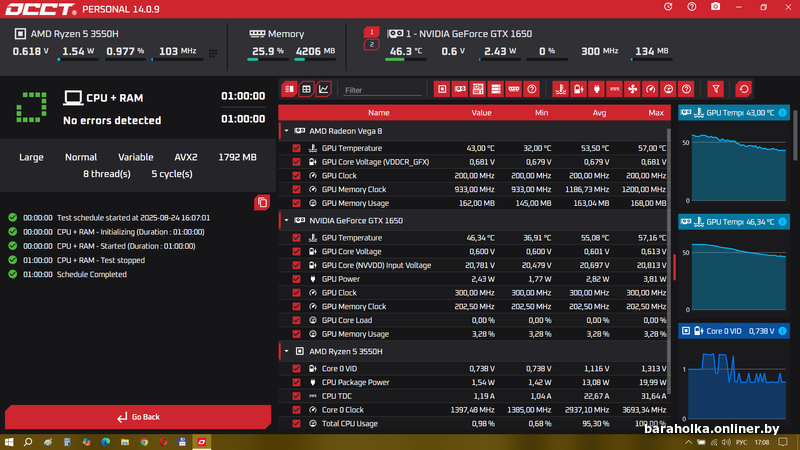800x450 pixels.
Task: Click the update refresh icon in the title bar
Action: tap(668, 7)
